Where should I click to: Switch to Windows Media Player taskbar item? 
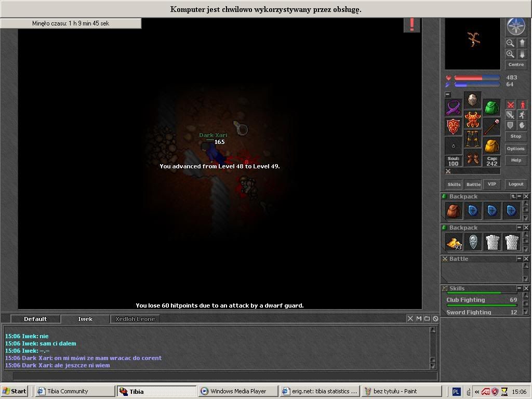pyautogui.click(x=238, y=391)
